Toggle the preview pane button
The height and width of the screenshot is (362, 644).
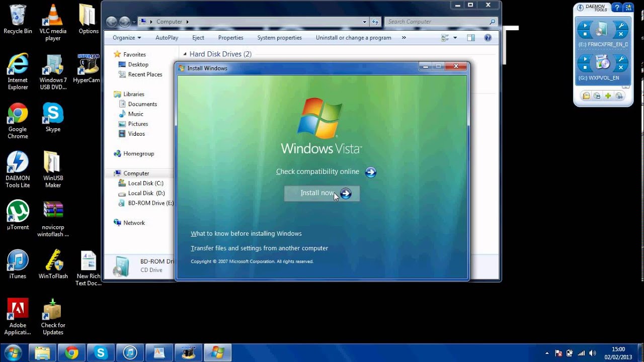pyautogui.click(x=471, y=38)
